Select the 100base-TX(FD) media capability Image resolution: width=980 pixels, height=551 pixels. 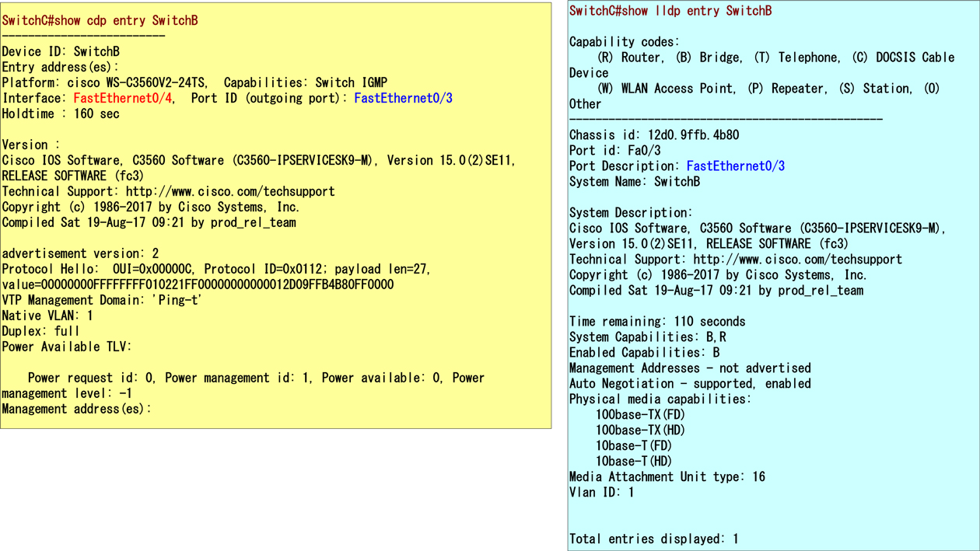pyautogui.click(x=640, y=415)
